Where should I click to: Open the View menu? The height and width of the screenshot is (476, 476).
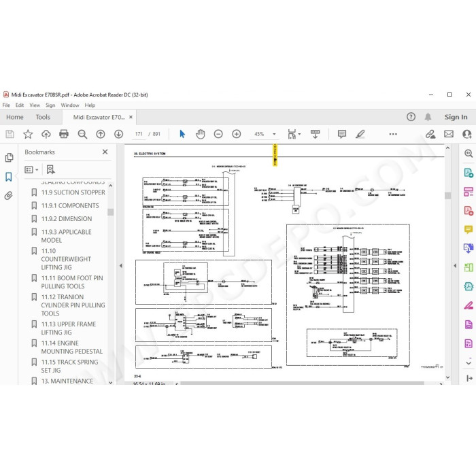[x=35, y=105]
